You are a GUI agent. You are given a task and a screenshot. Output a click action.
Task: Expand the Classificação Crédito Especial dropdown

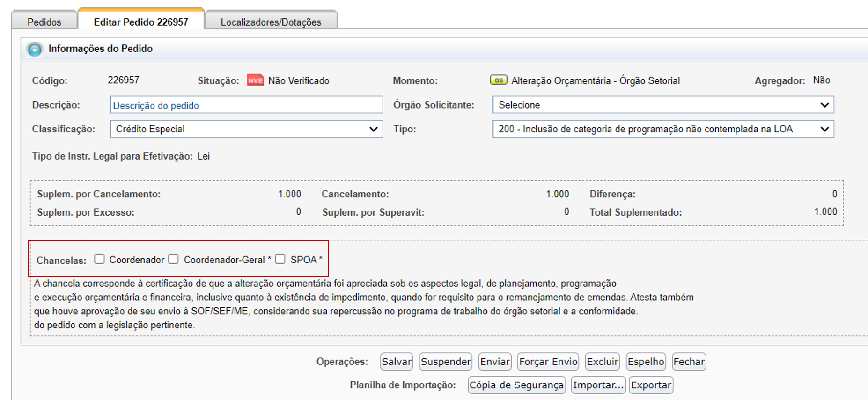(x=246, y=129)
